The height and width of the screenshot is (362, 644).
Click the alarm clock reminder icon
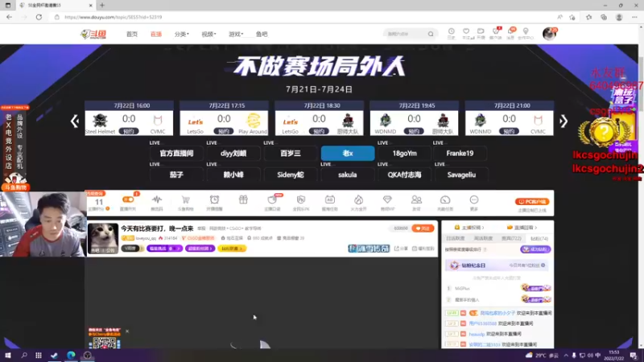[214, 200]
